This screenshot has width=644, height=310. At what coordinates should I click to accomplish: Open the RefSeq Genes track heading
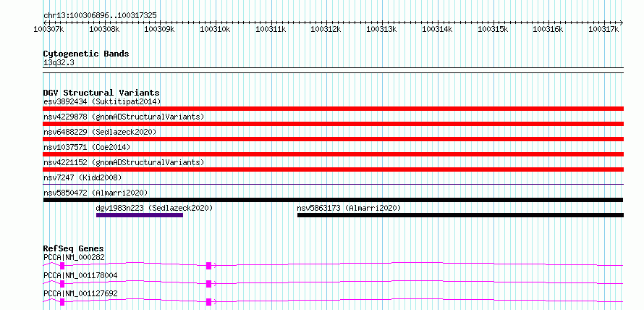coord(73,248)
